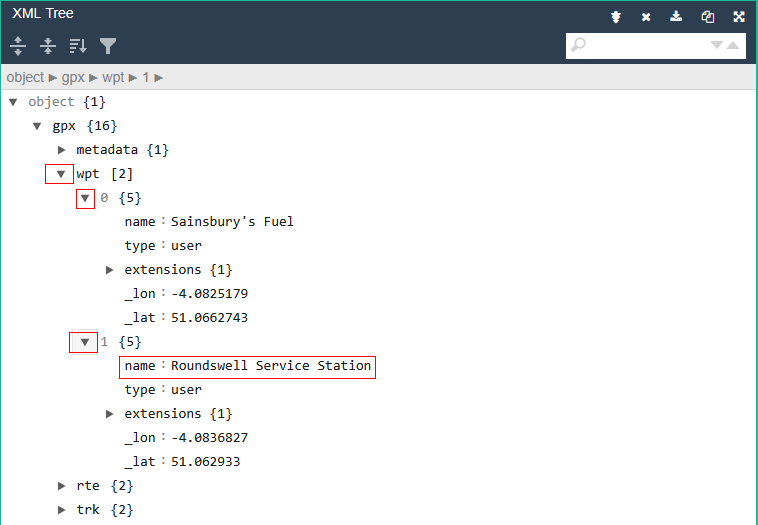This screenshot has height=525, width=758.
Task: Click the fullscreen icon in the title bar
Action: [739, 17]
